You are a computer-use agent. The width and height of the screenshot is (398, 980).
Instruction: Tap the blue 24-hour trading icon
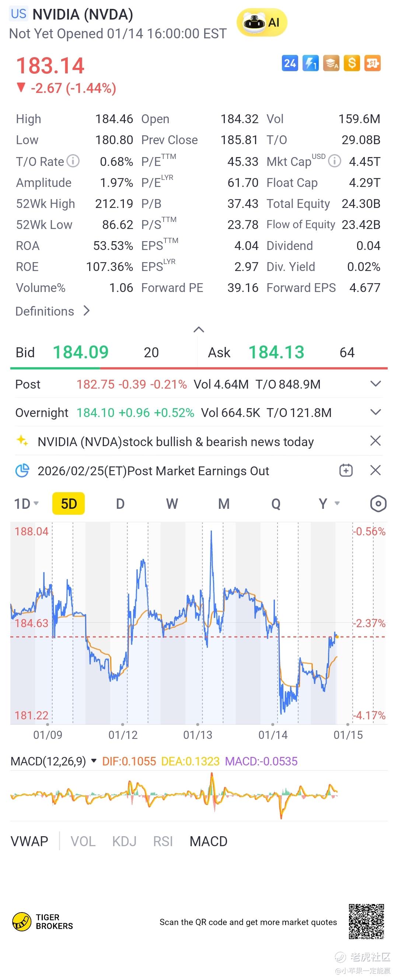click(x=290, y=63)
